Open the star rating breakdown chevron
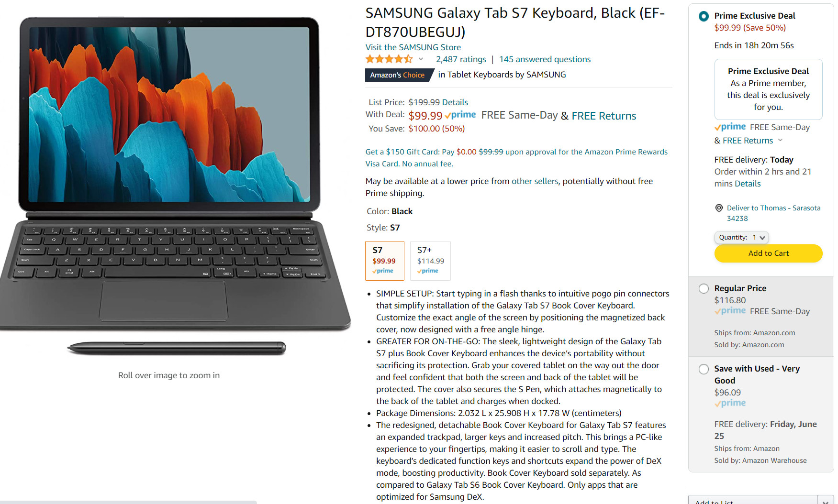 (x=421, y=59)
